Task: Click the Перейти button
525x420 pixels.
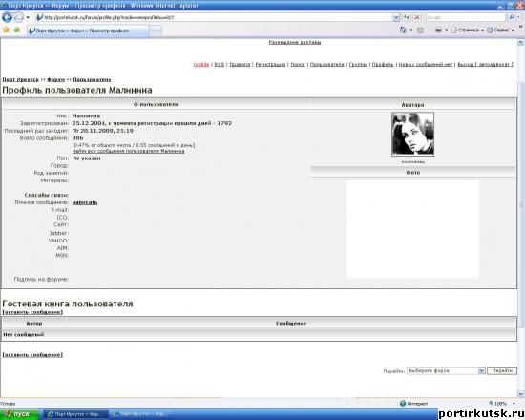Action: (x=502, y=370)
